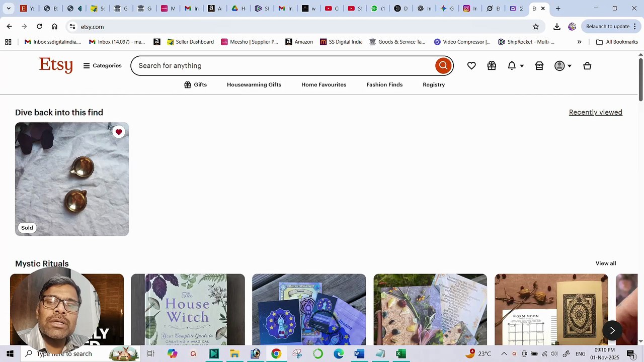The height and width of the screenshot is (362, 644).
Task: Open the ShipRocket bookmark
Action: click(x=526, y=42)
